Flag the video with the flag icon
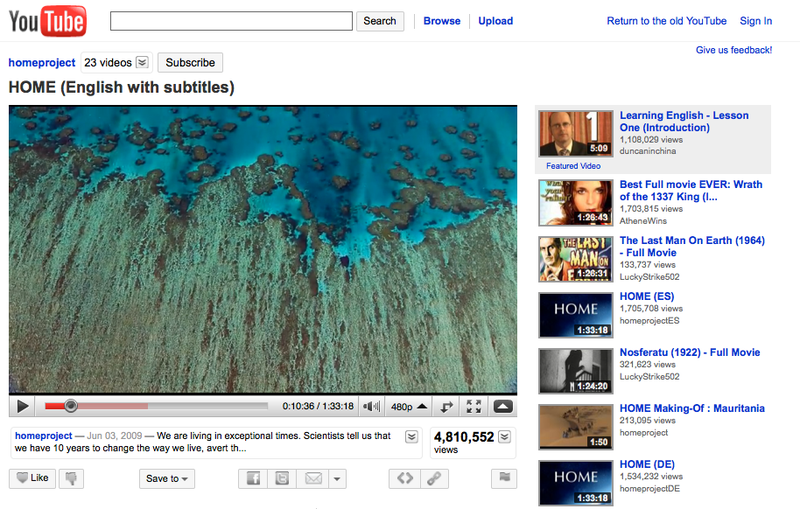800x509 pixels. (x=504, y=478)
